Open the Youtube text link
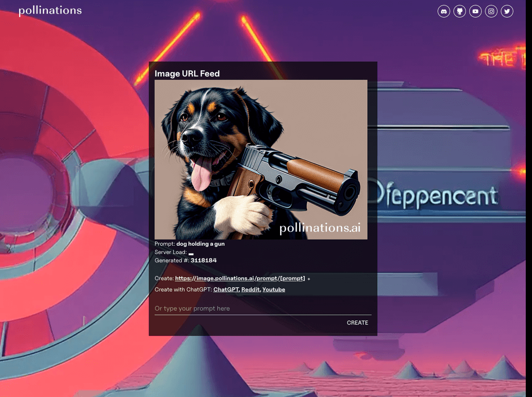Image resolution: width=532 pixels, height=397 pixels. pos(273,289)
